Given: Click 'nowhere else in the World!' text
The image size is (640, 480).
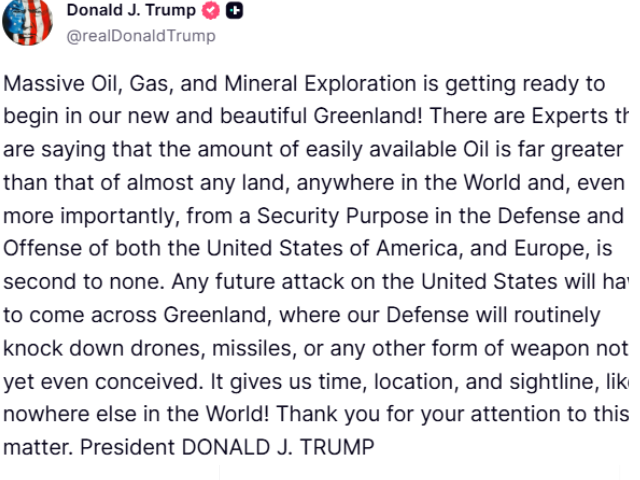Looking at the screenshot, I should (x=136, y=414).
